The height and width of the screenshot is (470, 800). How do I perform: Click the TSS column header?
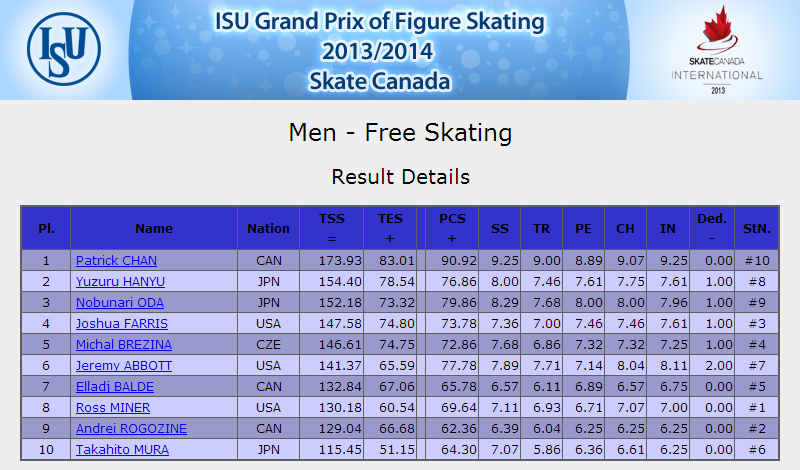coord(332,228)
